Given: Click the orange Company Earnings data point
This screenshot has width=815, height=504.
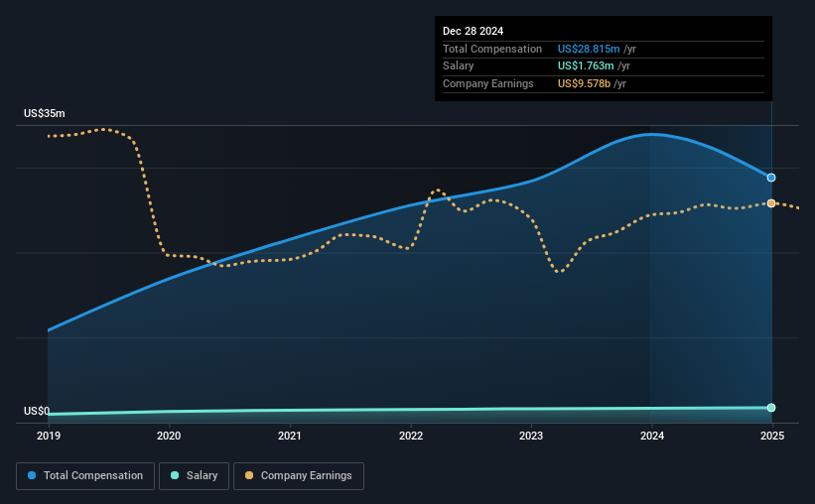Looking at the screenshot, I should pyautogui.click(x=771, y=203).
